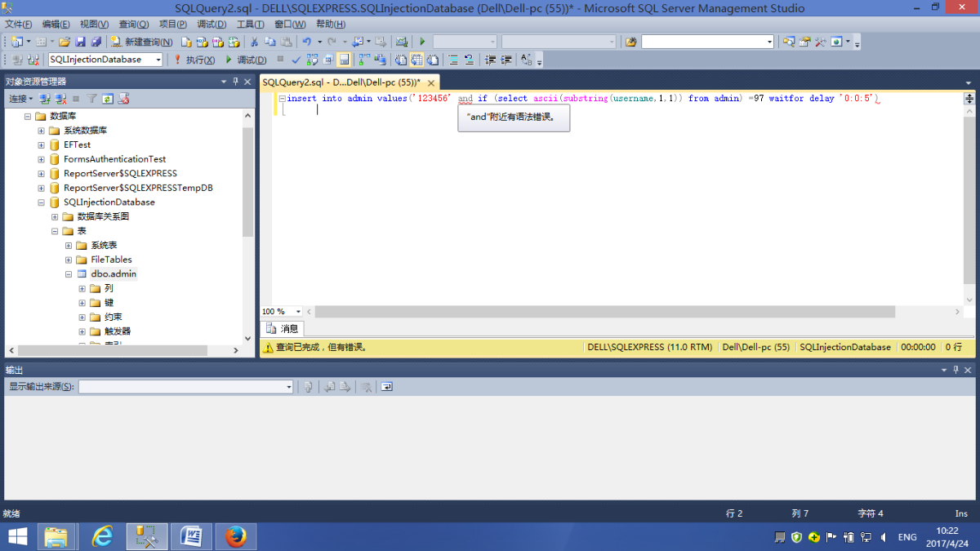Click the query editor horizontal scrollbar

click(x=604, y=312)
